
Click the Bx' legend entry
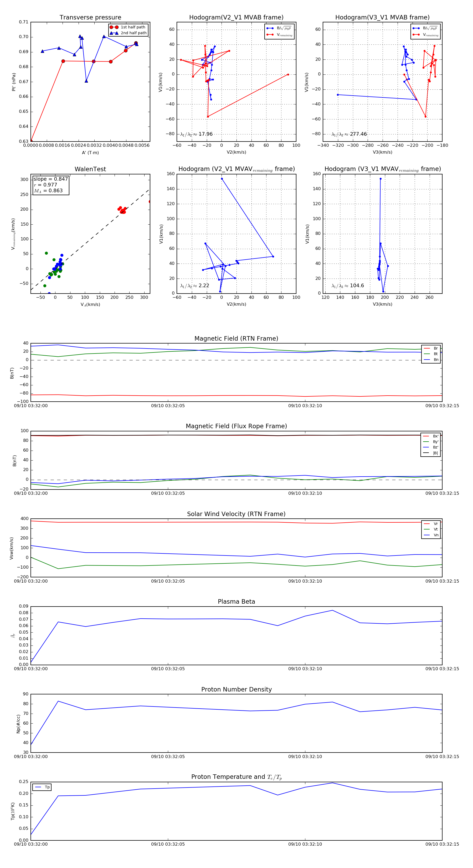431,436
